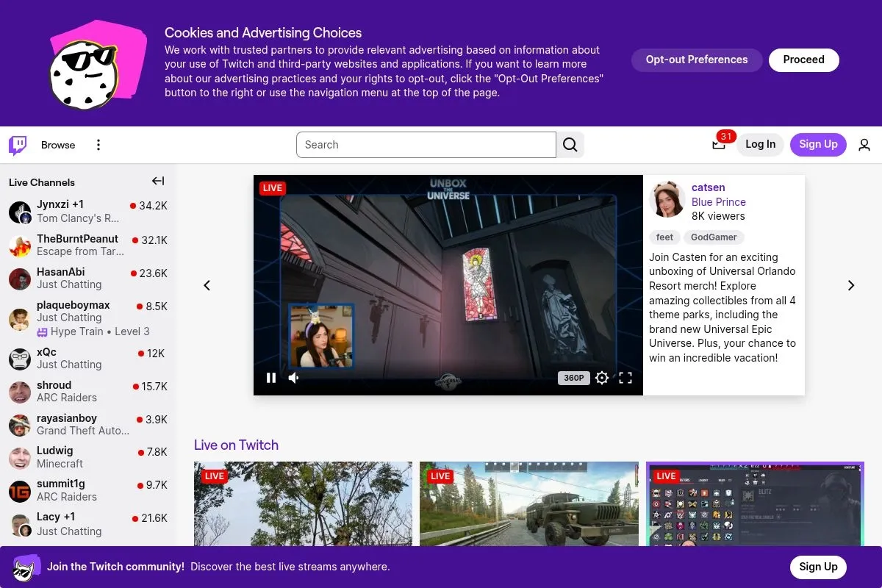
Task: Go back using the left carousel chevron
Action: click(207, 285)
